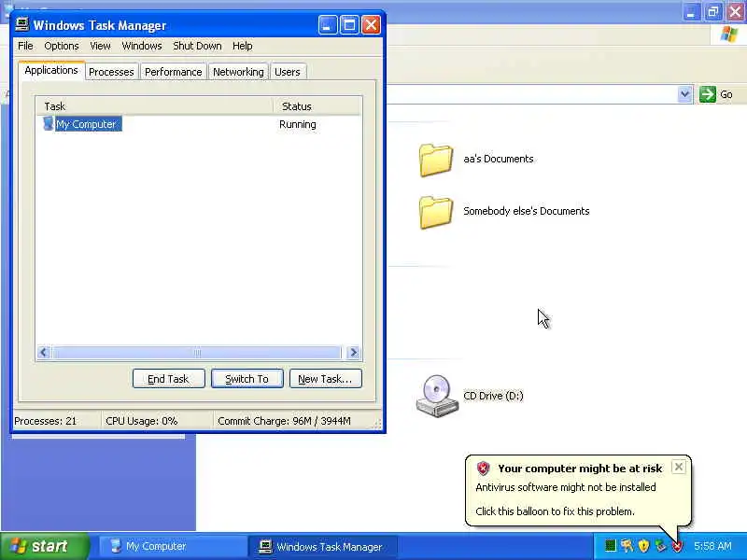This screenshot has width=747, height=560.
Task: Close the Windows Task Manager window
Action: pyautogui.click(x=371, y=25)
